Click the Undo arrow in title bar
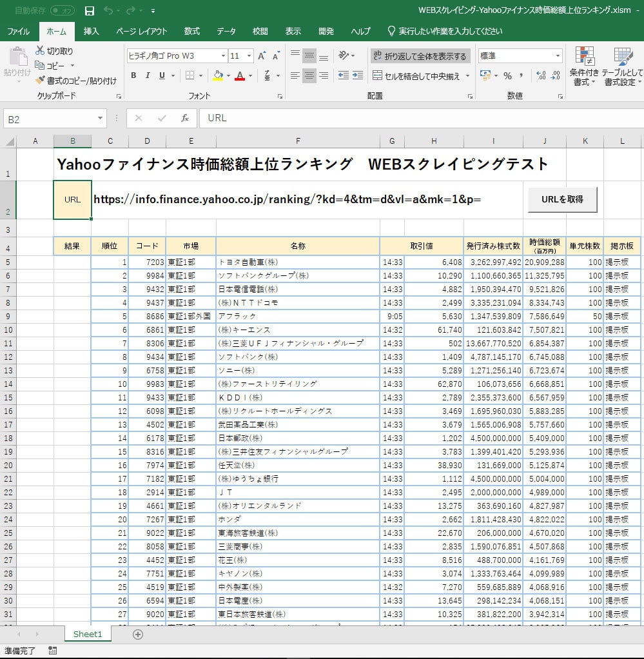Viewport: 644px width, 659px height. [x=108, y=10]
